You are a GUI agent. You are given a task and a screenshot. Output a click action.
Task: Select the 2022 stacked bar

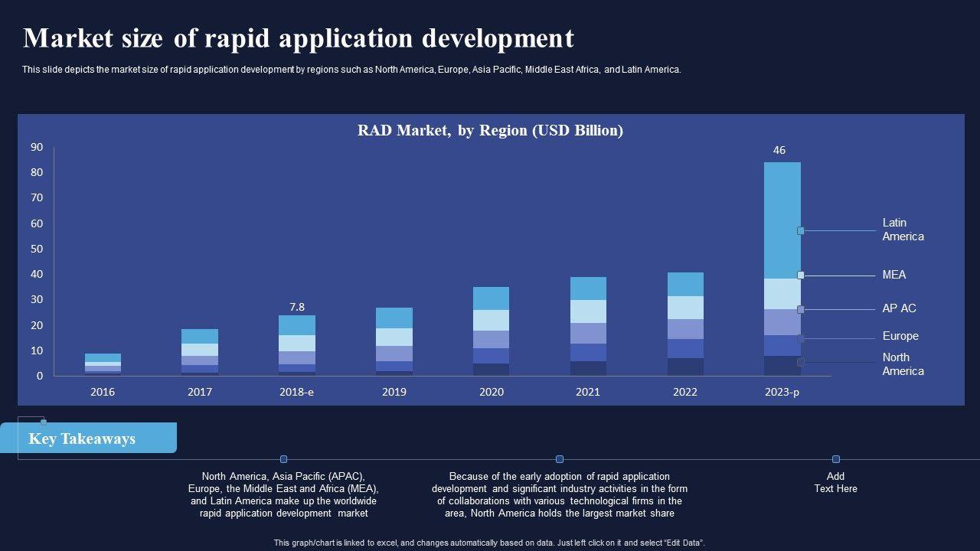point(685,324)
